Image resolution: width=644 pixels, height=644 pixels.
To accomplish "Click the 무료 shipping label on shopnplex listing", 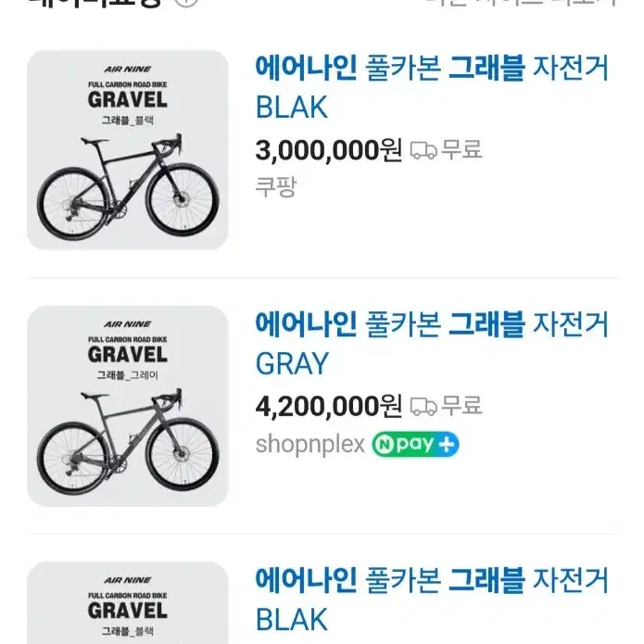I will tap(461, 405).
